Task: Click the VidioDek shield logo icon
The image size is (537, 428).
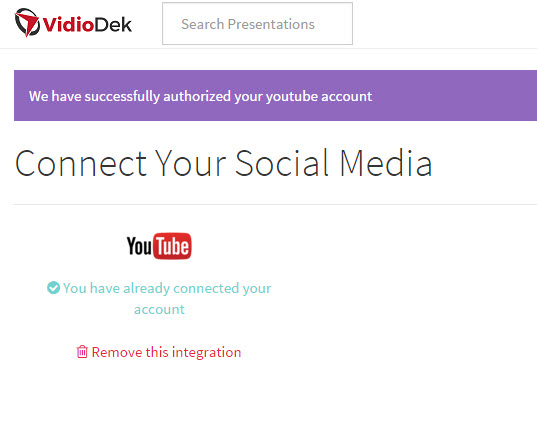Action: click(27, 23)
